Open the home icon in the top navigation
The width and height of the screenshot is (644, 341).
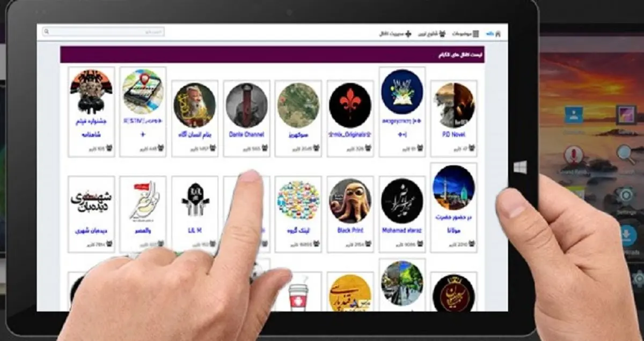[498, 34]
